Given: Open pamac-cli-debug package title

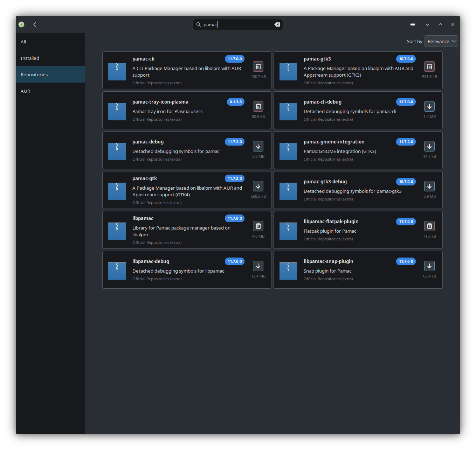Looking at the screenshot, I should click(x=323, y=102).
